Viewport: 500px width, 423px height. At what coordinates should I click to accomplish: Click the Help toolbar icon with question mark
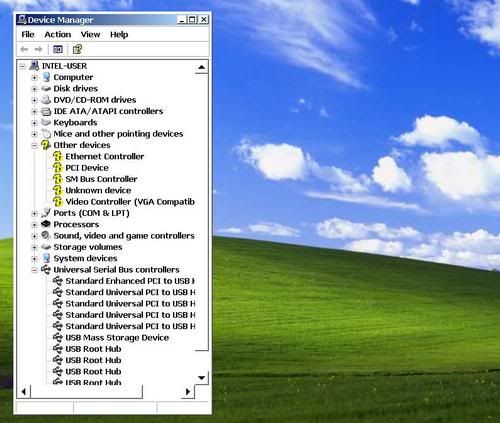tap(77, 49)
